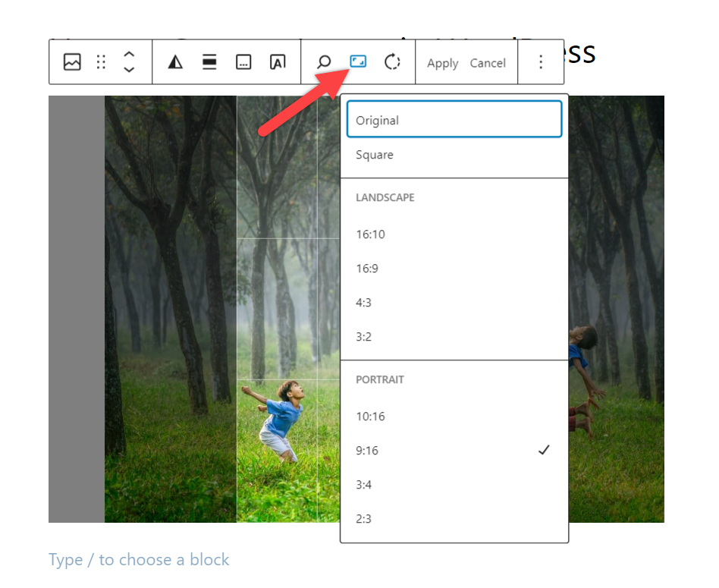Screen dimensions: 719x588
Task: Click the cropped forest image area
Action: point(288,309)
